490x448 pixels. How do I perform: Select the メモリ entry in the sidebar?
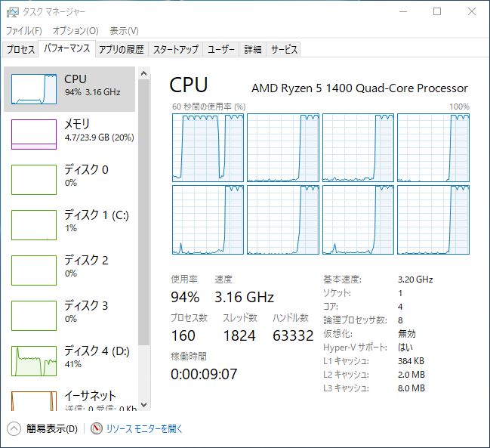tap(69, 134)
